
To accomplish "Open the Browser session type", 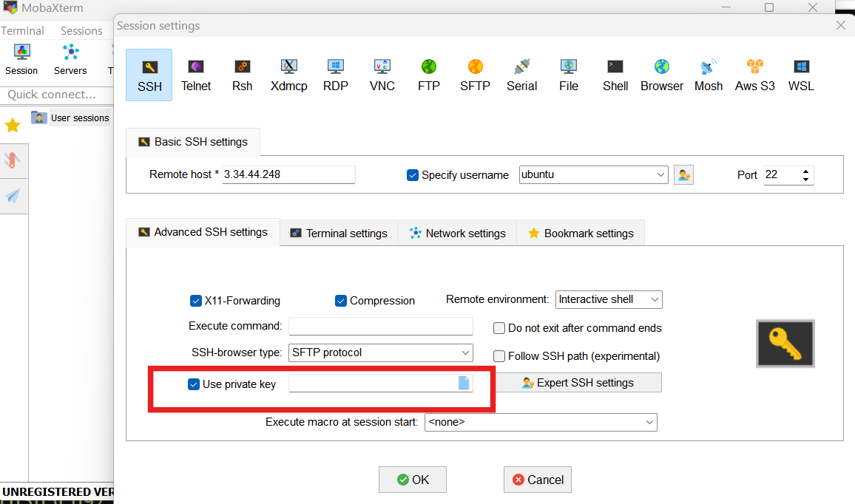I will click(x=662, y=75).
